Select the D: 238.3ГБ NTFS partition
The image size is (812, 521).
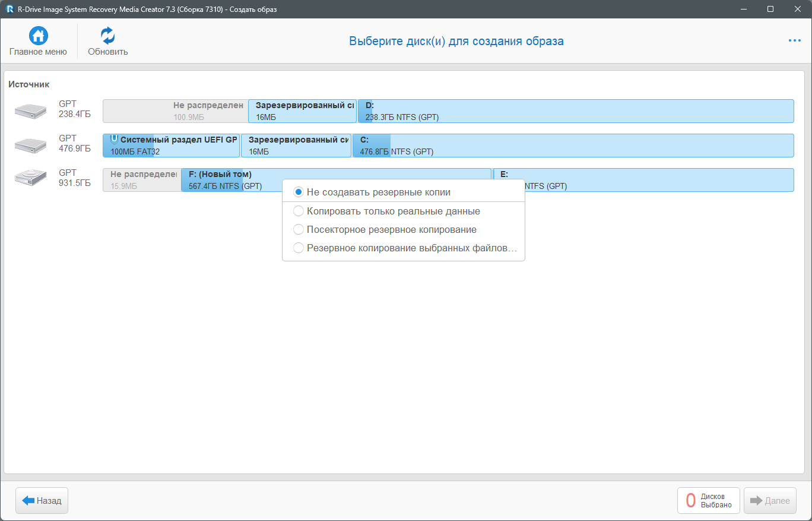click(x=576, y=111)
